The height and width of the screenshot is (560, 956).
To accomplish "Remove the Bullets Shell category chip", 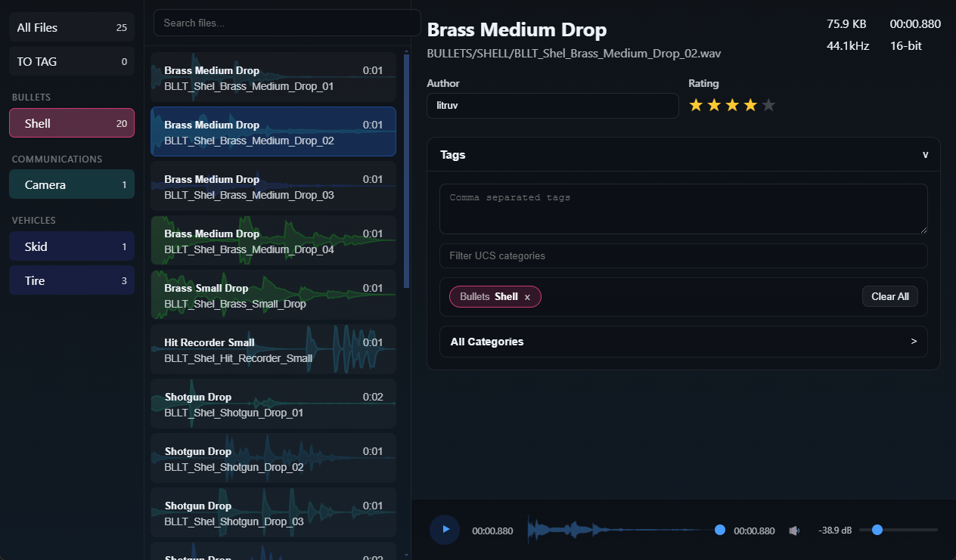I will tap(527, 297).
